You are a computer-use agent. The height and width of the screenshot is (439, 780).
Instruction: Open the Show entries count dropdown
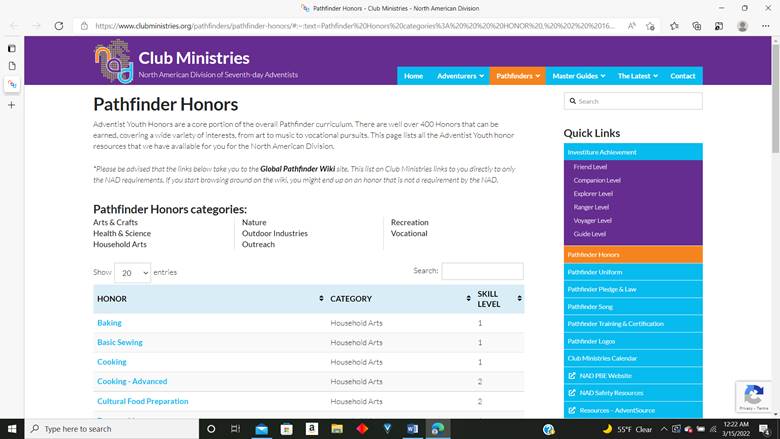pos(132,272)
